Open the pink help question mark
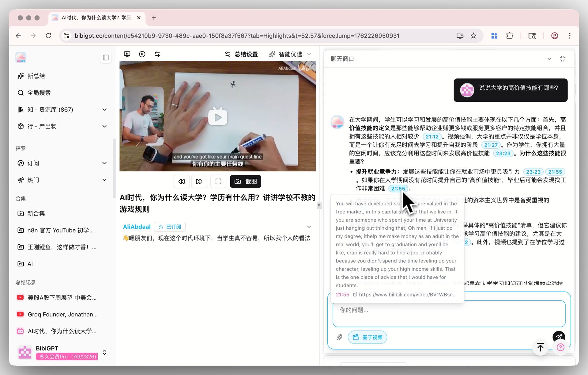The image size is (588, 375). 560,347
